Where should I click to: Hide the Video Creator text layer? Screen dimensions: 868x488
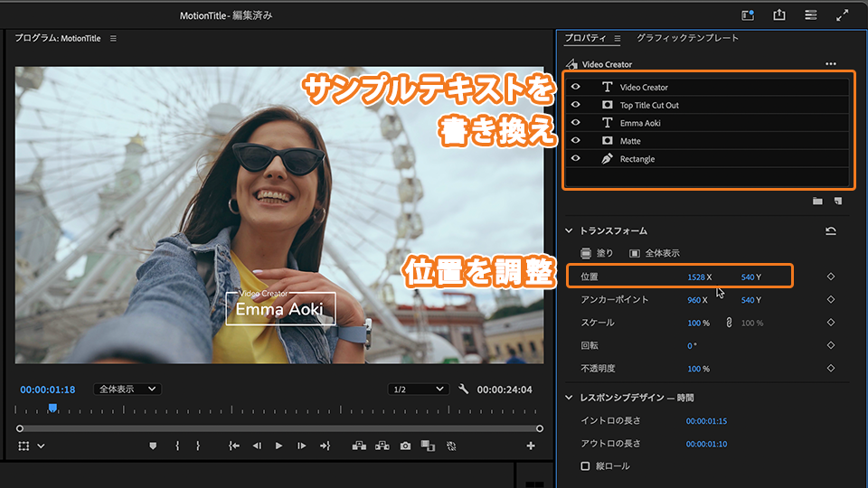pos(575,87)
